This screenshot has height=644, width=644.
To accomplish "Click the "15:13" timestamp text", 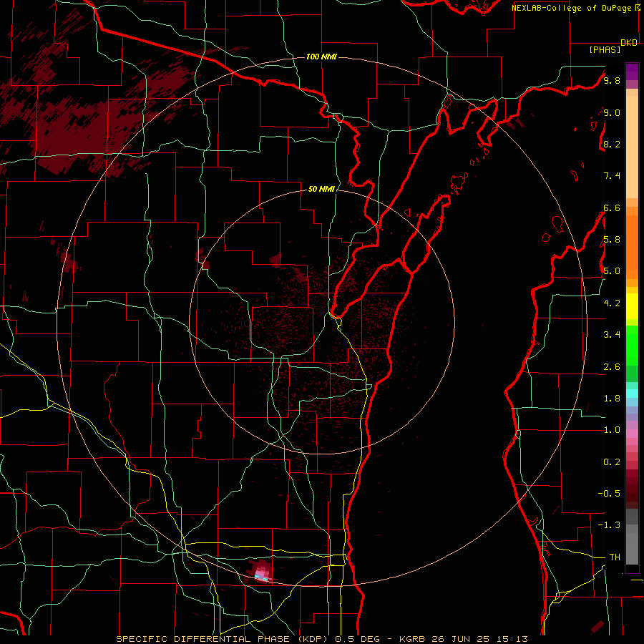I will tap(512, 639).
